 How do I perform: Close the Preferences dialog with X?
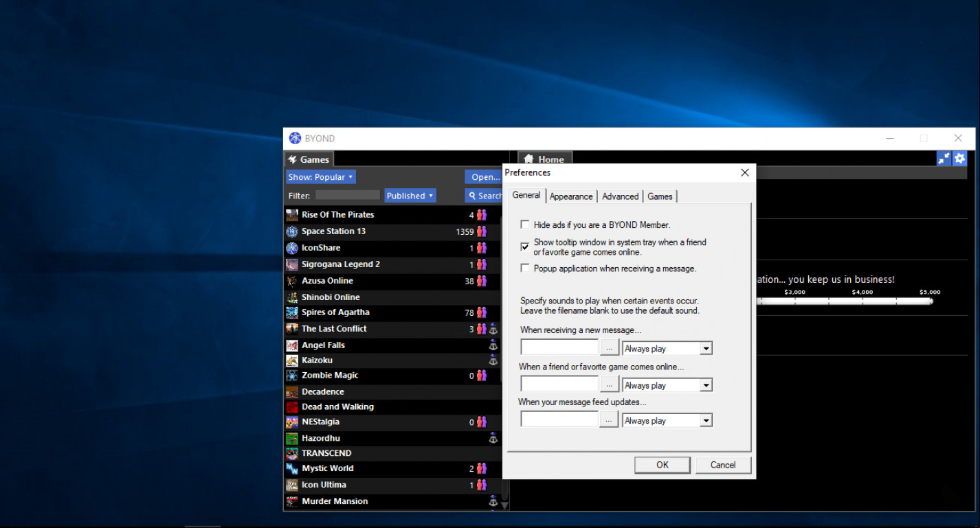click(x=745, y=173)
